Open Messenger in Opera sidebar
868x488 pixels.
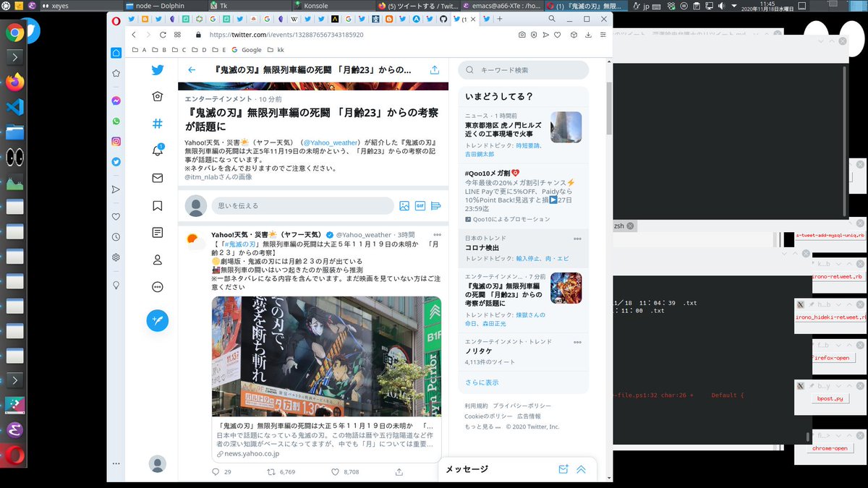tap(116, 100)
